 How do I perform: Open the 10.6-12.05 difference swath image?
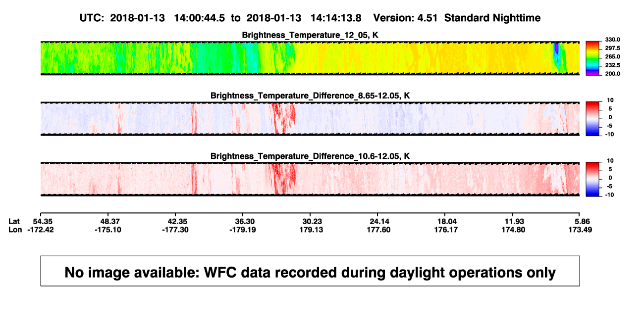(x=310, y=179)
